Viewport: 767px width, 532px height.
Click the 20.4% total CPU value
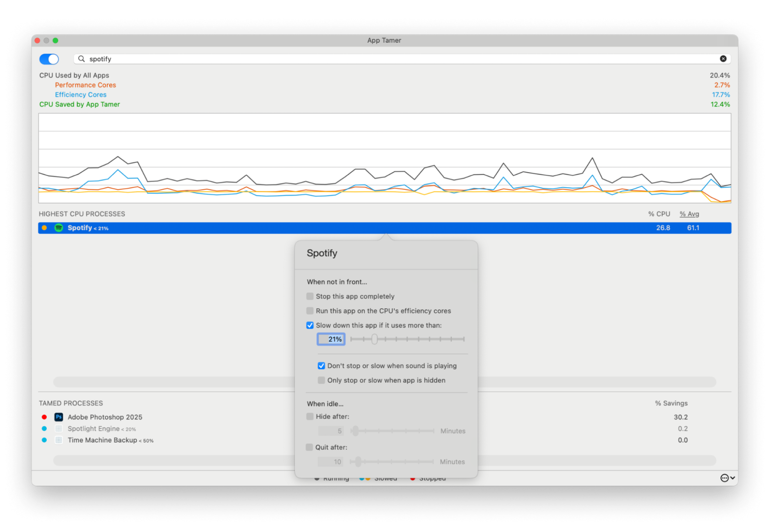pos(720,75)
